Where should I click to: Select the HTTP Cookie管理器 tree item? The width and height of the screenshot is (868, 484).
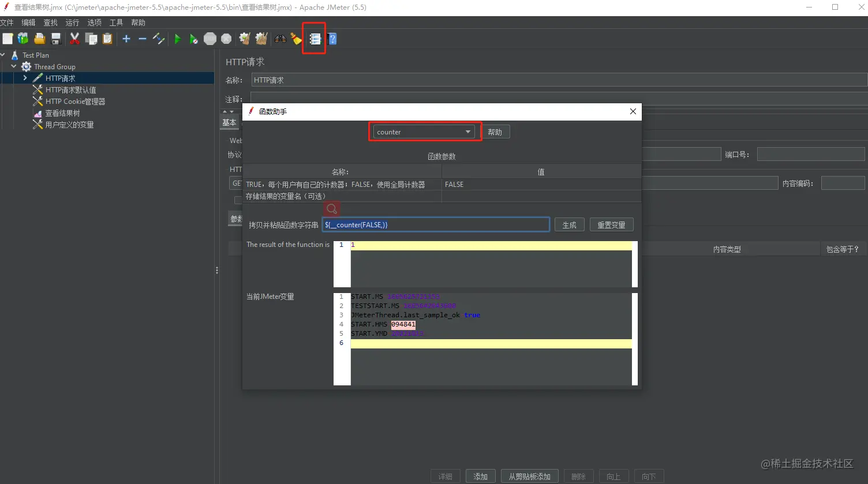[75, 102]
